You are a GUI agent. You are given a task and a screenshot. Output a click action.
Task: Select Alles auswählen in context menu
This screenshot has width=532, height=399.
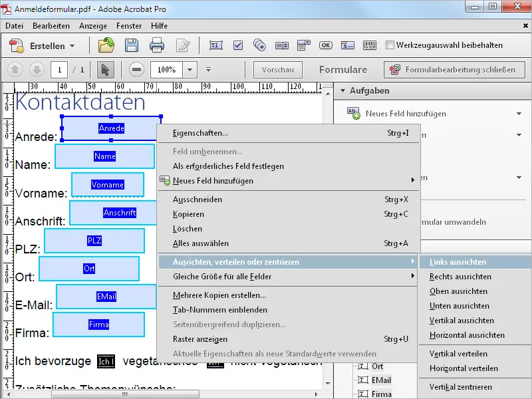coord(289,243)
